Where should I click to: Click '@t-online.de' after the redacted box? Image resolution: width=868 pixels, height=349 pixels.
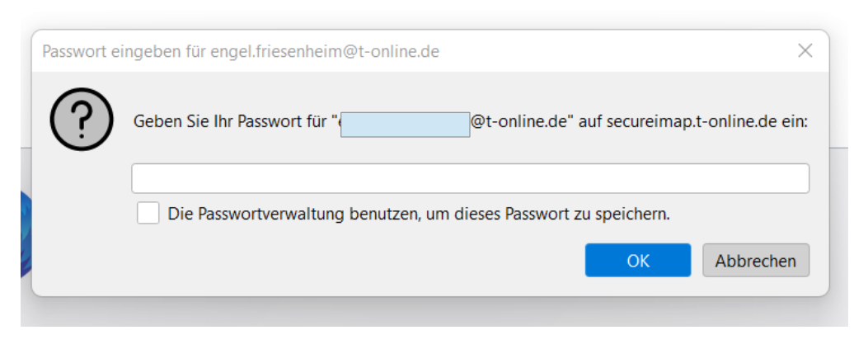click(518, 121)
